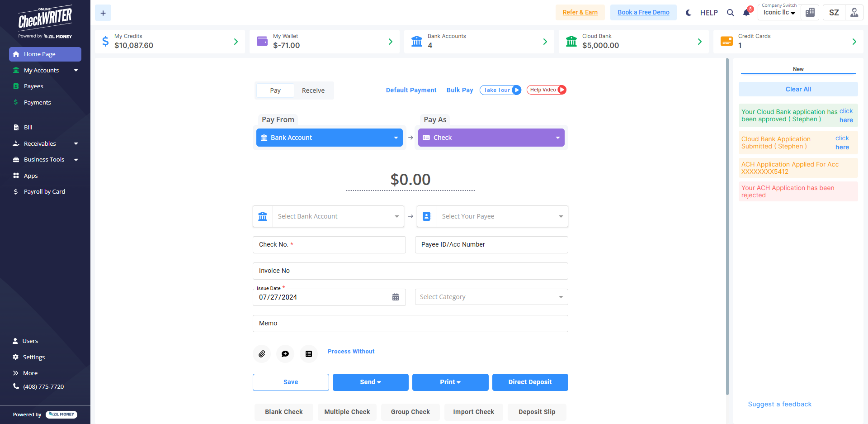868x424 pixels.
Task: Open the Send dropdown button
Action: (371, 382)
